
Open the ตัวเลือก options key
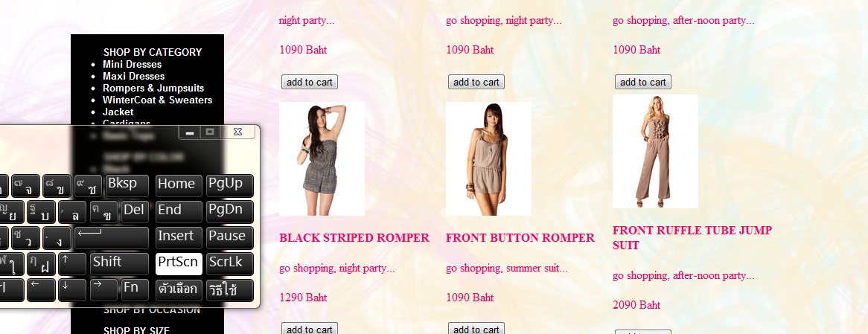tap(179, 290)
